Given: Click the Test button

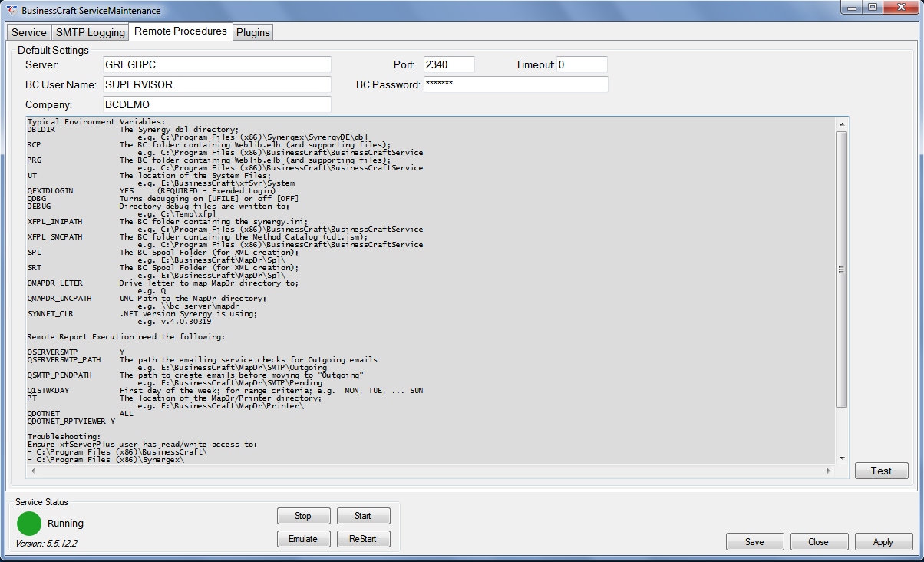Looking at the screenshot, I should coord(881,471).
